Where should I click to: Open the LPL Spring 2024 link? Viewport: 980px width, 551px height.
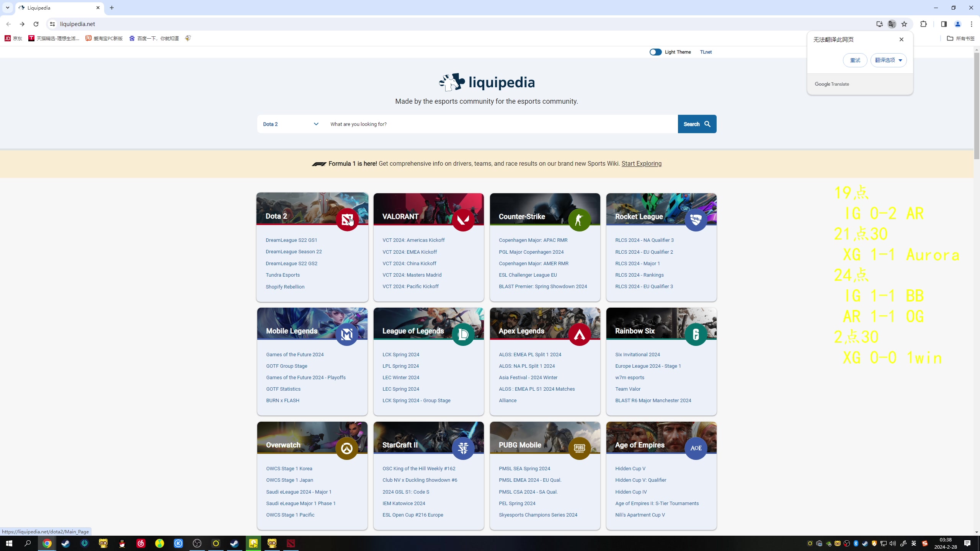(400, 366)
